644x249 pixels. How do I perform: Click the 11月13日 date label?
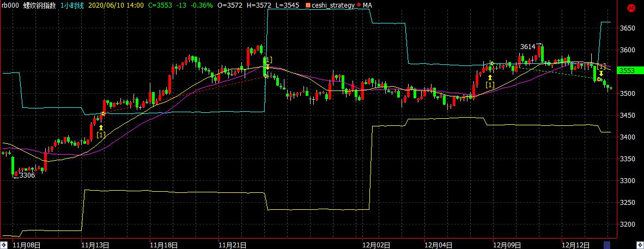pyautogui.click(x=95, y=245)
